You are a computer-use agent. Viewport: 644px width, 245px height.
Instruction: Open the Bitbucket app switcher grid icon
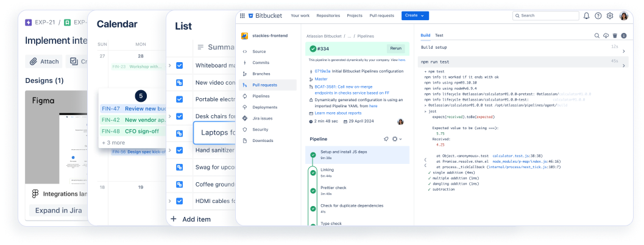point(242,16)
